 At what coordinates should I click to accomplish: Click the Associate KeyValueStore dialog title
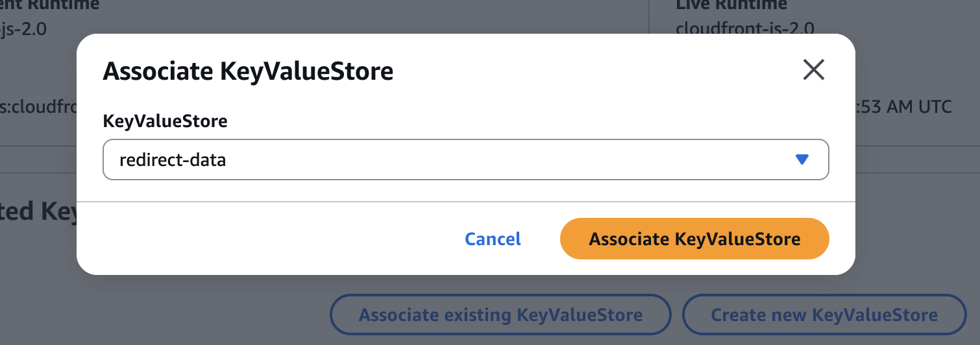248,71
